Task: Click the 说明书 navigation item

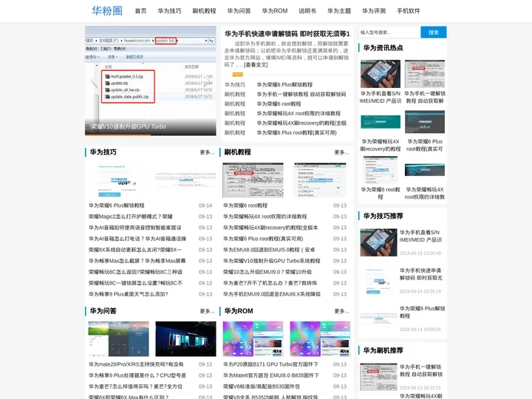Action: [307, 11]
